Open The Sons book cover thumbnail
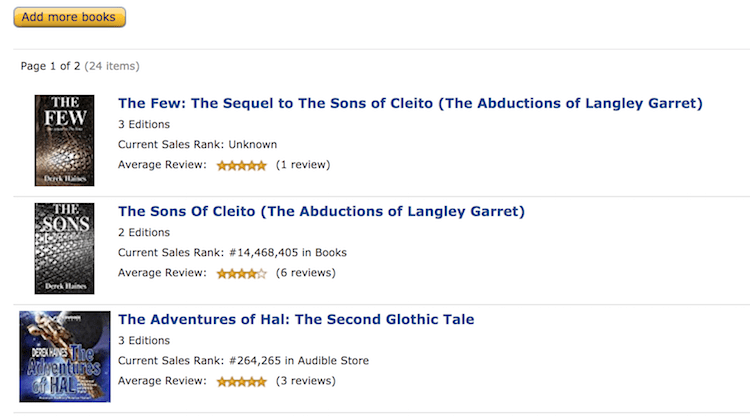This screenshot has height=417, width=750. pyautogui.click(x=64, y=248)
